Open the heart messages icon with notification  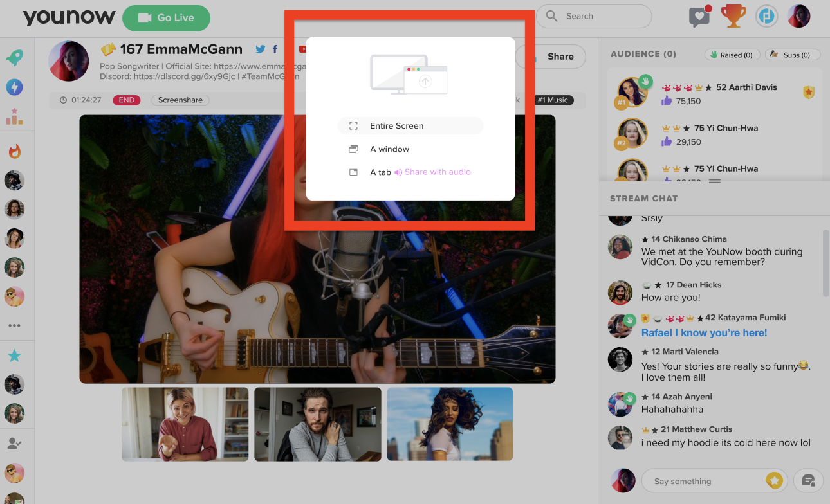700,17
